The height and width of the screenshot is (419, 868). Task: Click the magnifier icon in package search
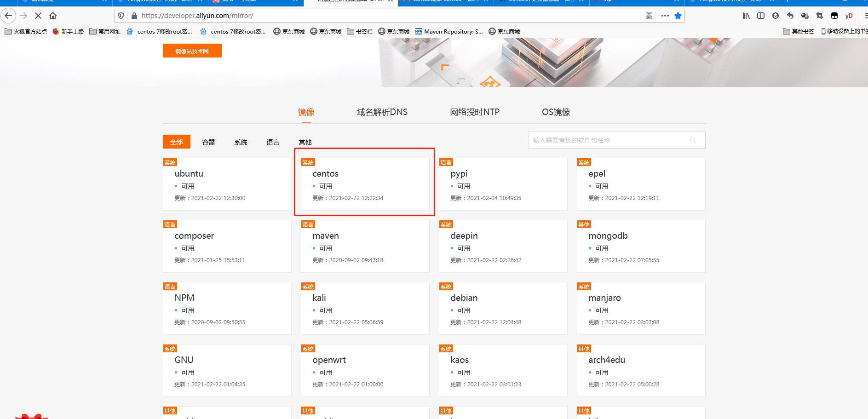click(693, 140)
